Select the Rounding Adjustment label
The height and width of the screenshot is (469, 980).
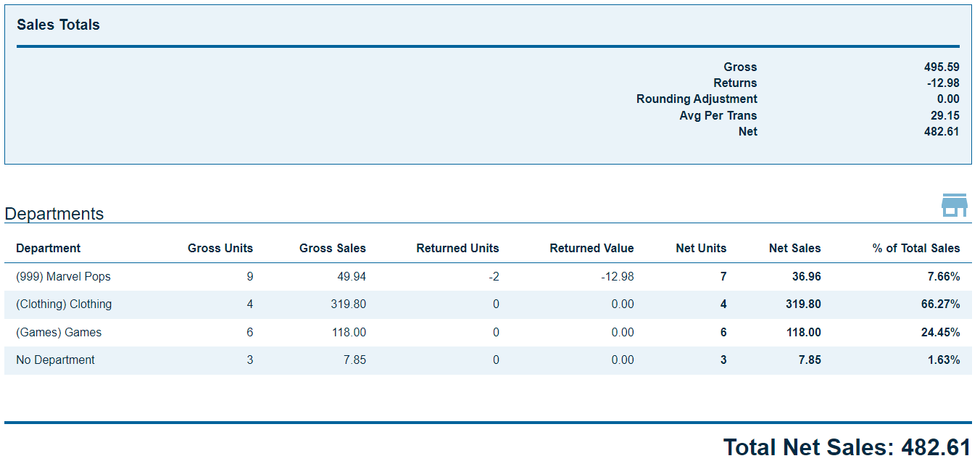coord(697,99)
